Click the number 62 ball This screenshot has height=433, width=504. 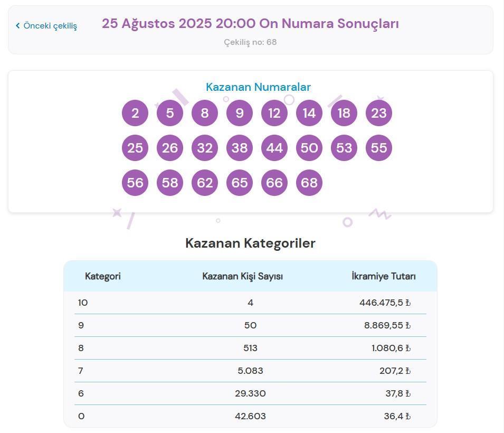(x=205, y=183)
